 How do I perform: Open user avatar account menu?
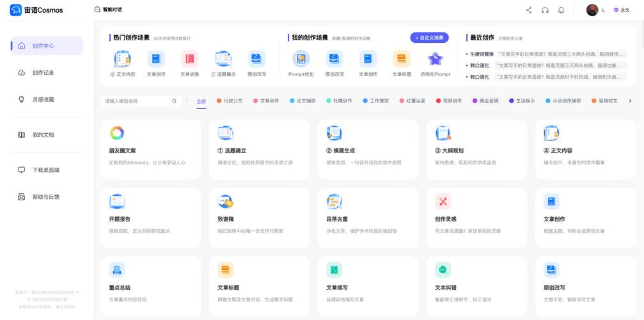click(592, 10)
